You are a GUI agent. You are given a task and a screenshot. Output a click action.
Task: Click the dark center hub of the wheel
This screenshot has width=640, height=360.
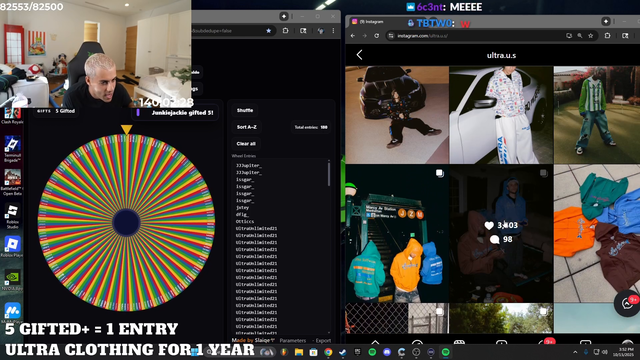(x=126, y=223)
